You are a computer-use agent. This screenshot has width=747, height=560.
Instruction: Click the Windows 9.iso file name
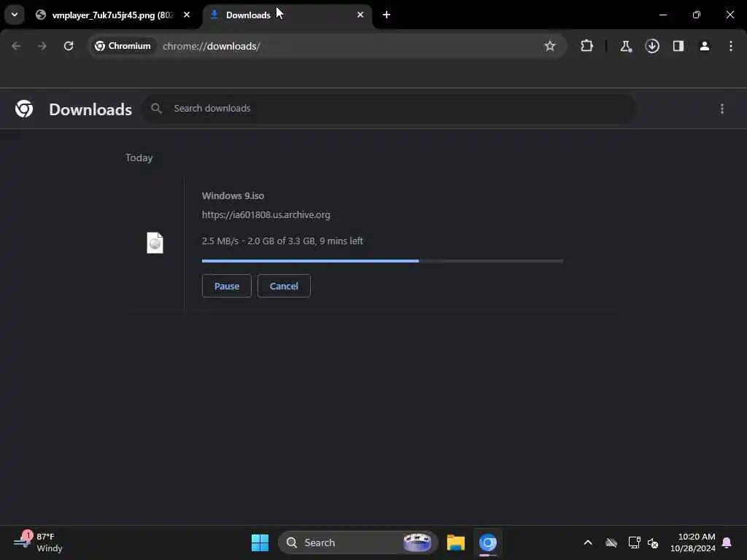tap(233, 195)
